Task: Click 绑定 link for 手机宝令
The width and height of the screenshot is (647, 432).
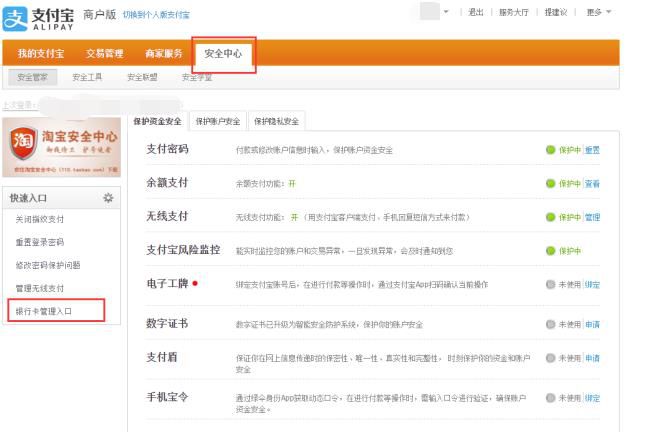Action: pyautogui.click(x=592, y=399)
